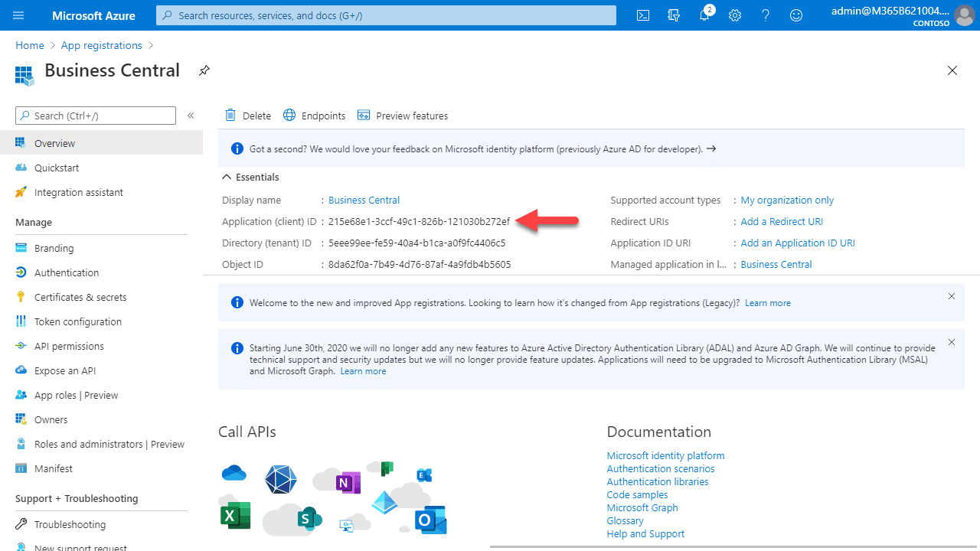Screen dimensions: 980x551
Task: Click the OneNote icon under Call APIs
Action: pyautogui.click(x=348, y=482)
